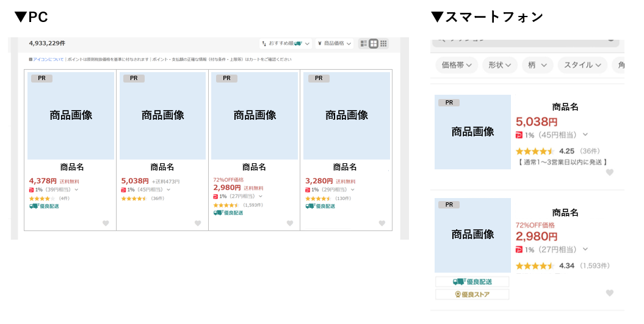This screenshot has width=644, height=324.
Task: Open smartphone rating 4.25 （36件）
Action: click(558, 151)
